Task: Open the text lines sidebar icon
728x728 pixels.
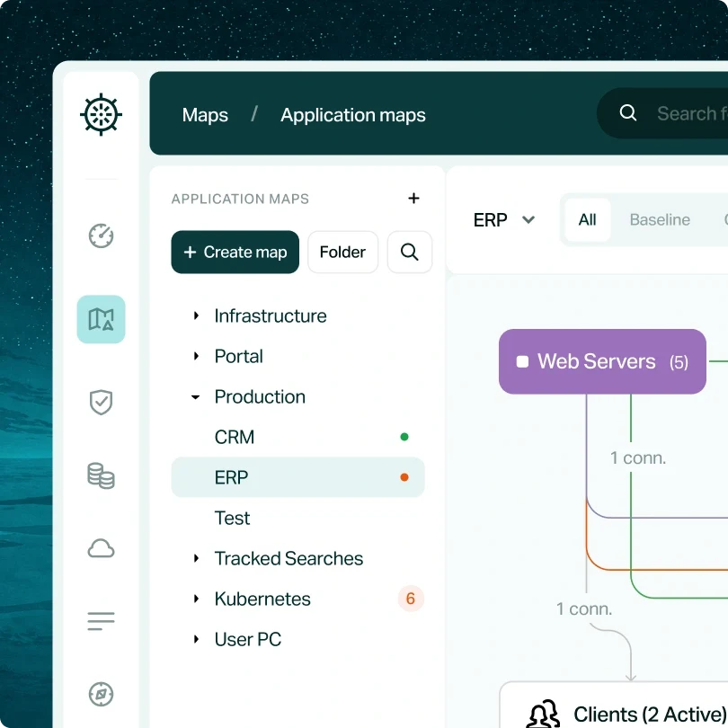Action: (101, 621)
